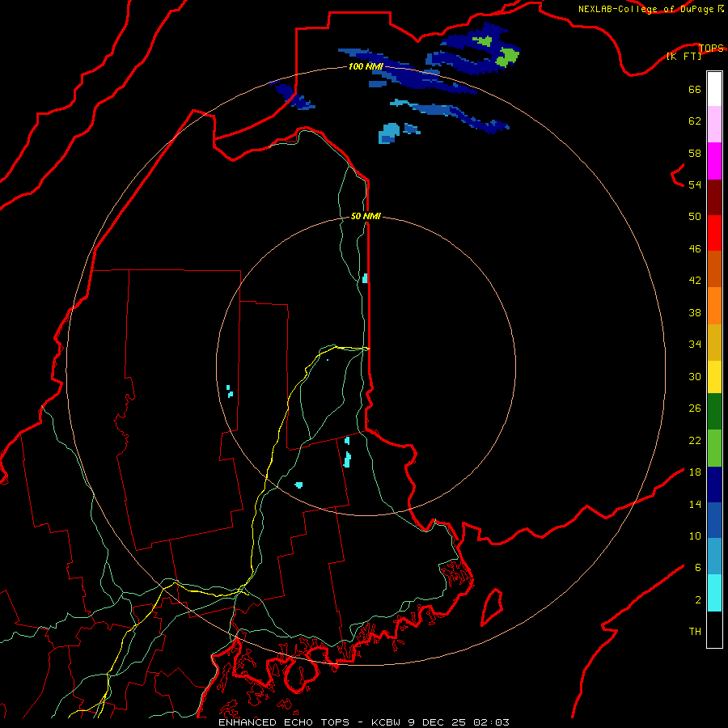Image resolution: width=728 pixels, height=728 pixels.
Task: Click the legend value '14'
Action: point(695,504)
